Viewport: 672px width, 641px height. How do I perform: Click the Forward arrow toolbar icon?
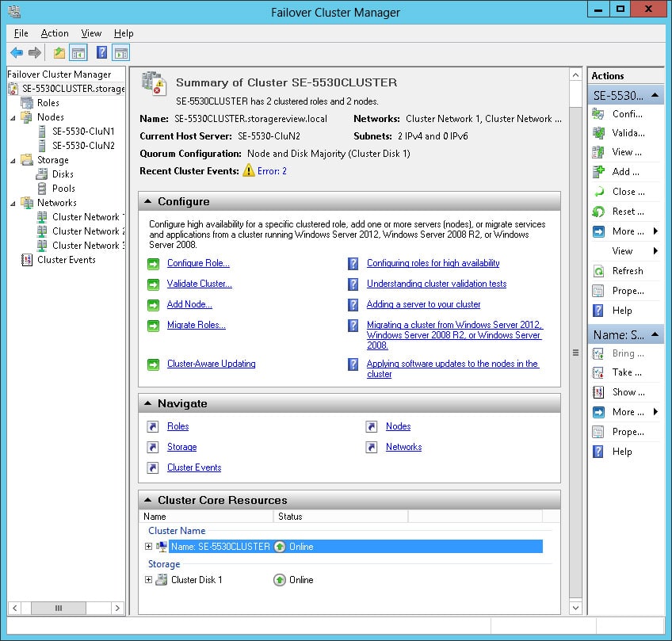pyautogui.click(x=35, y=53)
